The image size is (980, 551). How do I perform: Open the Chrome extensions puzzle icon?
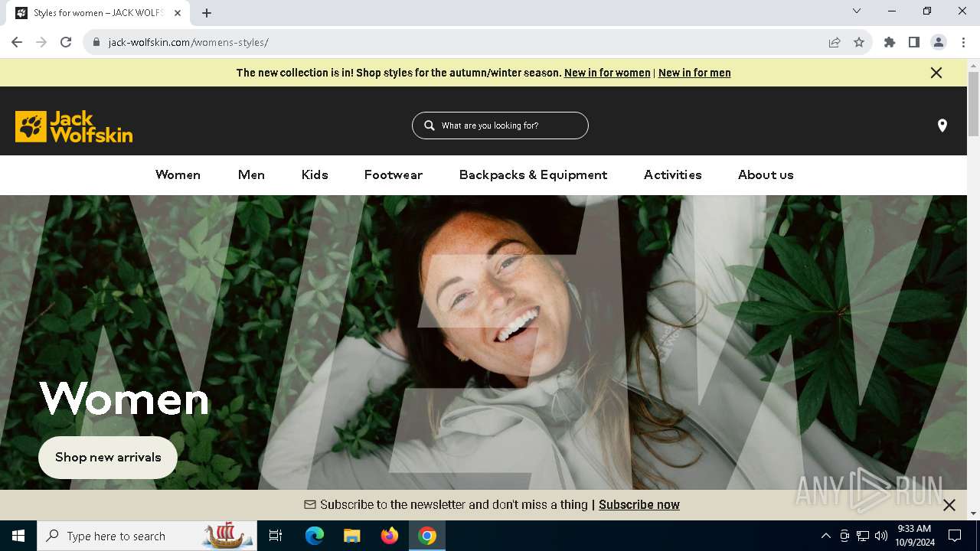click(x=890, y=42)
